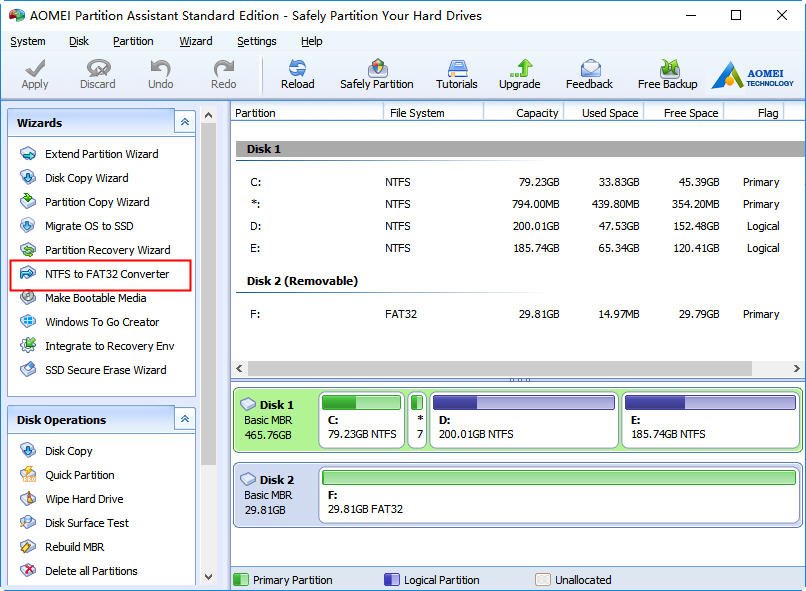Collapse the Disk Operations panel
The height and width of the screenshot is (591, 806).
click(x=185, y=419)
